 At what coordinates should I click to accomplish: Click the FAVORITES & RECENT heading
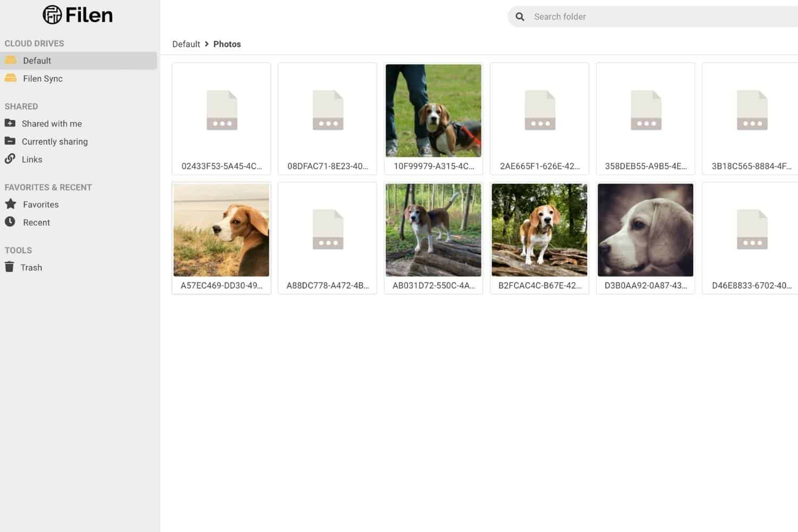pyautogui.click(x=48, y=187)
